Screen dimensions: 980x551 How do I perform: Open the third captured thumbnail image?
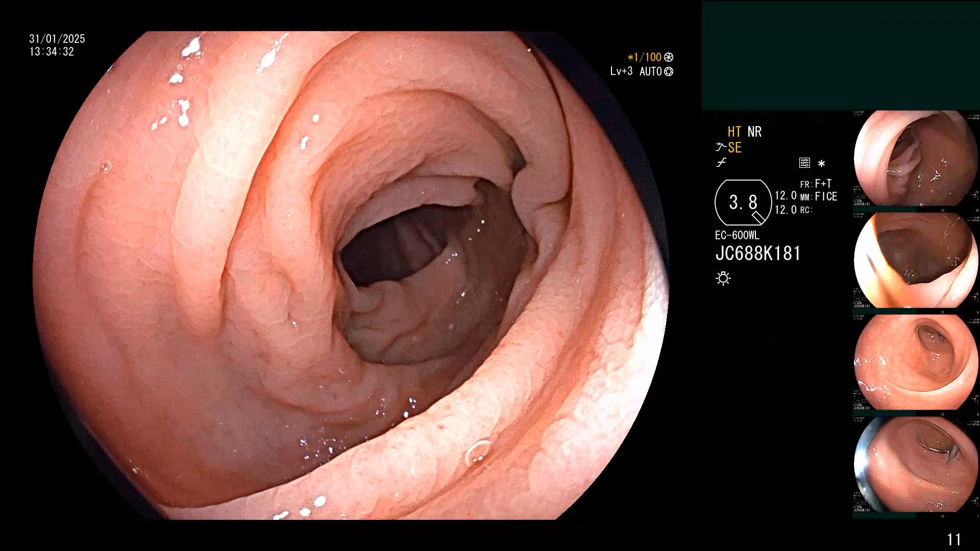pos(916,362)
